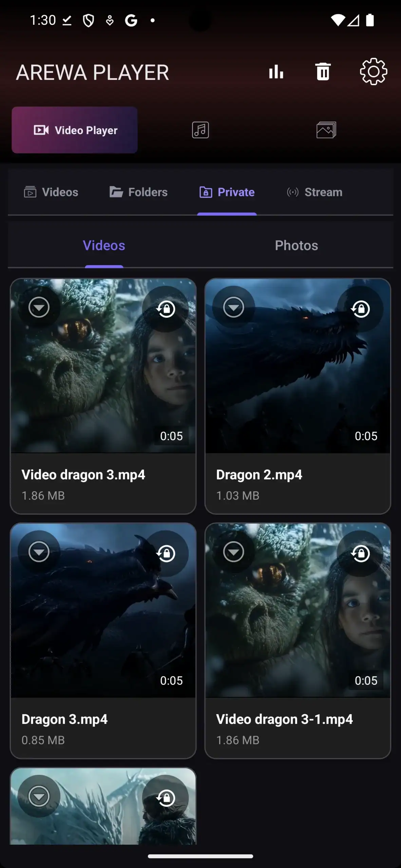Screen dimensions: 401x868
Task: Select the Photos sub-tab
Action: click(x=296, y=245)
